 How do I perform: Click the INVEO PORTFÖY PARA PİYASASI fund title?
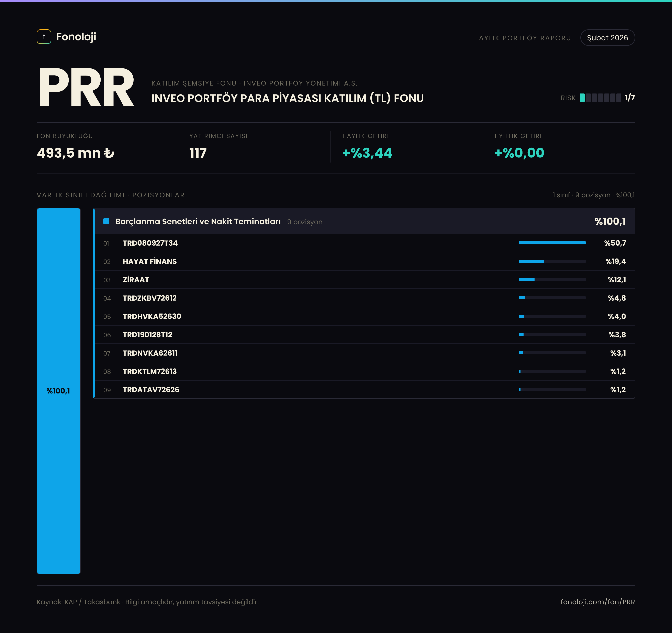click(x=287, y=98)
